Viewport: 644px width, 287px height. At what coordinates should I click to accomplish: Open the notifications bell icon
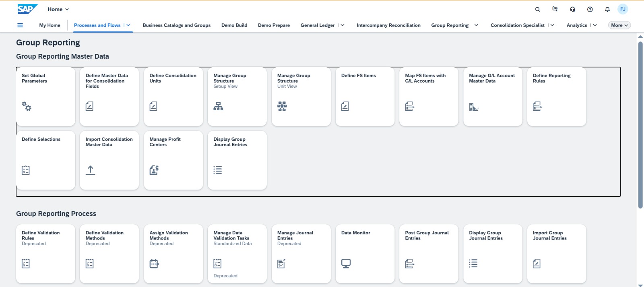pyautogui.click(x=607, y=9)
